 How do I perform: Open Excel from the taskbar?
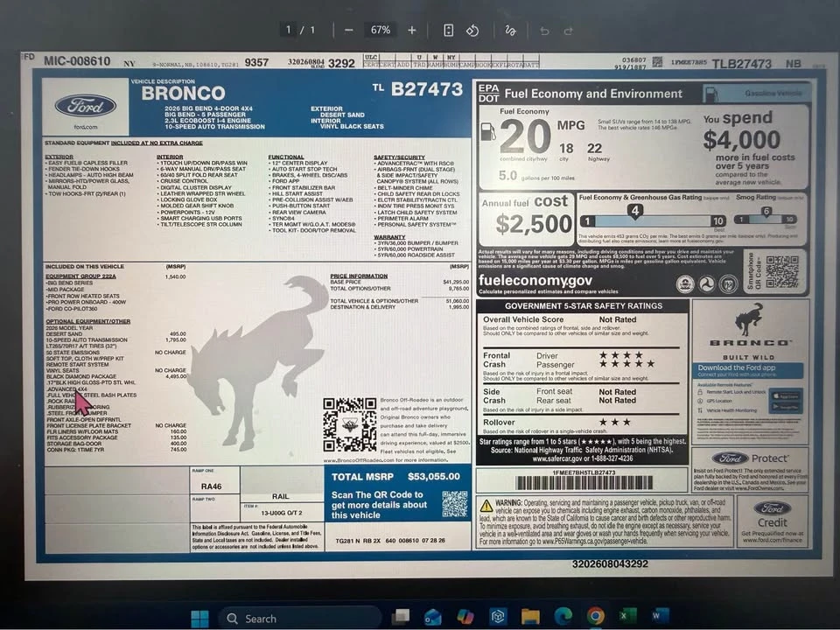pos(627,615)
